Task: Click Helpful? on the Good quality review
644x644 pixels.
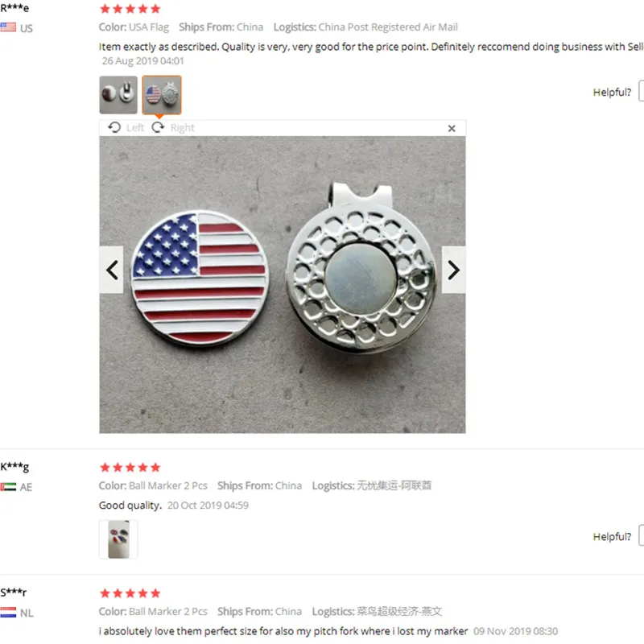Action: coord(612,536)
